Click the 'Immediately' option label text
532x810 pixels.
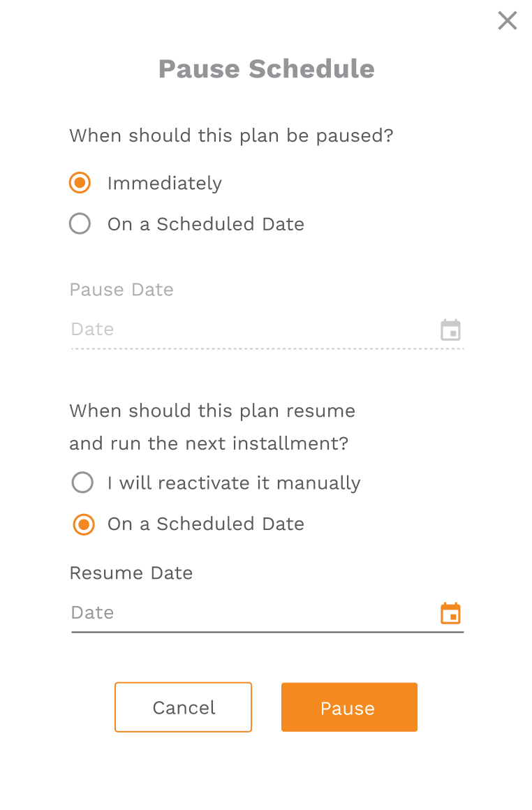[x=165, y=183]
